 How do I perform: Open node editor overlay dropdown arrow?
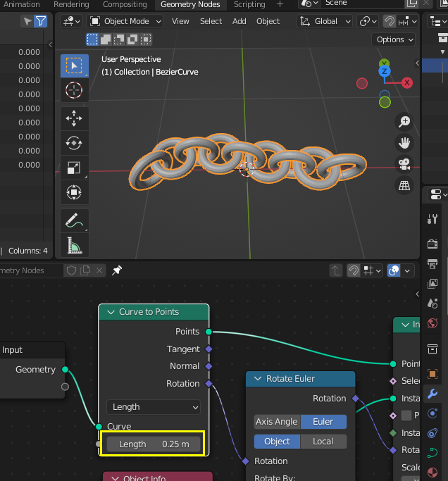(x=407, y=270)
